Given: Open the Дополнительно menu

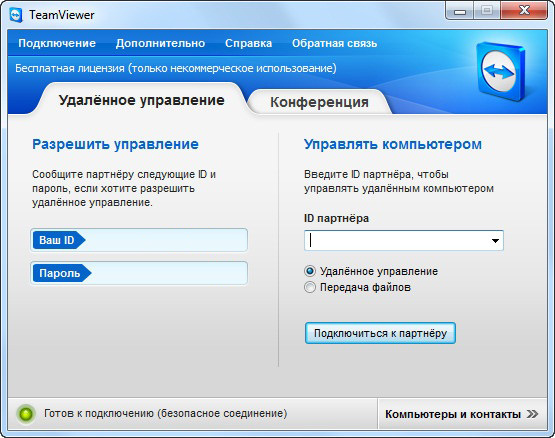Looking at the screenshot, I should (x=160, y=43).
